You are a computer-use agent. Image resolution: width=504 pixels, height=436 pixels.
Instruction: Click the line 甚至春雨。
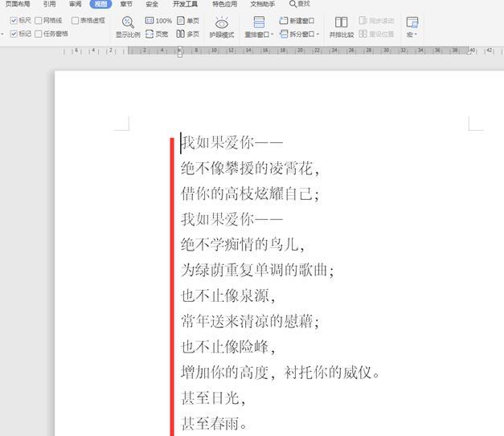(x=214, y=424)
